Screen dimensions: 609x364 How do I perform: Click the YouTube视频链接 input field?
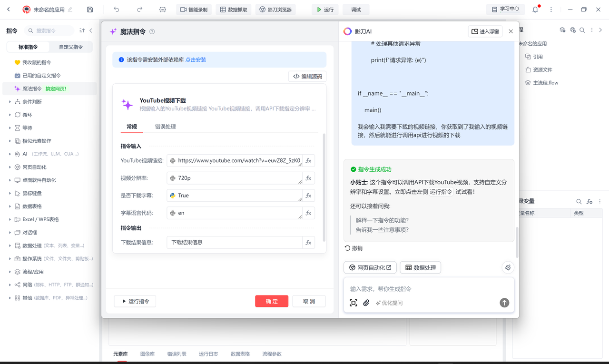tap(235, 161)
